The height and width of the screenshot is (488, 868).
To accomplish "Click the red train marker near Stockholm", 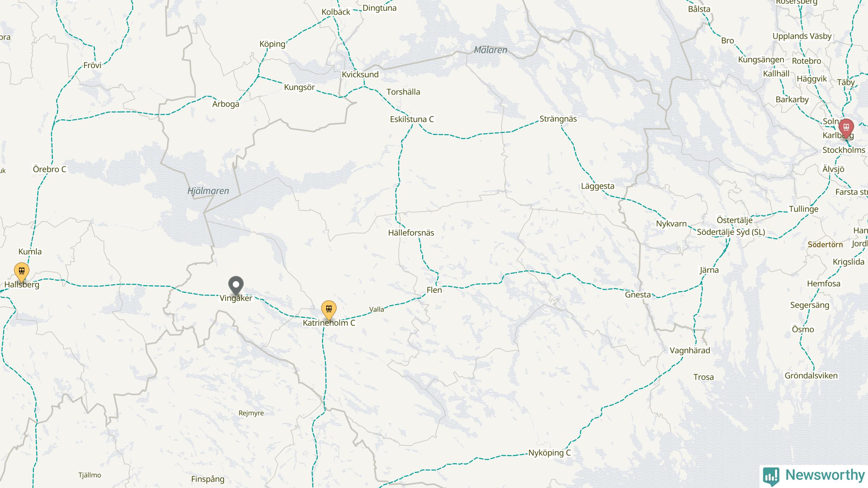I will click(846, 128).
